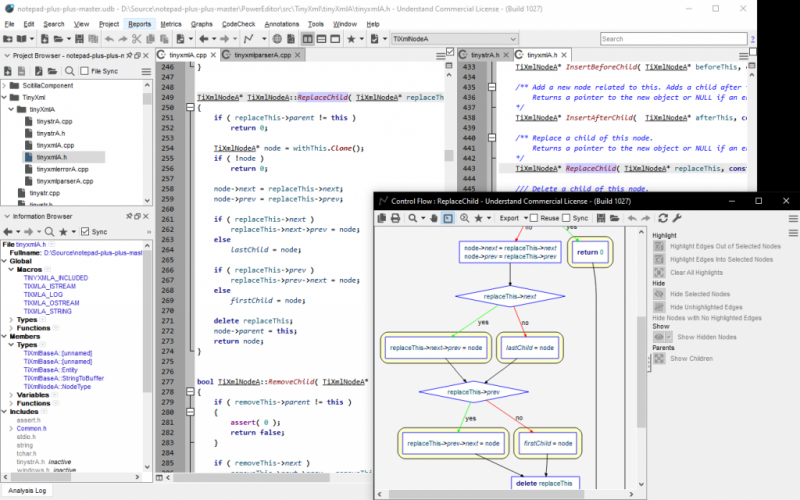The width and height of the screenshot is (800, 500).
Task: Open the Analysis Log panel
Action: pyautogui.click(x=27, y=490)
